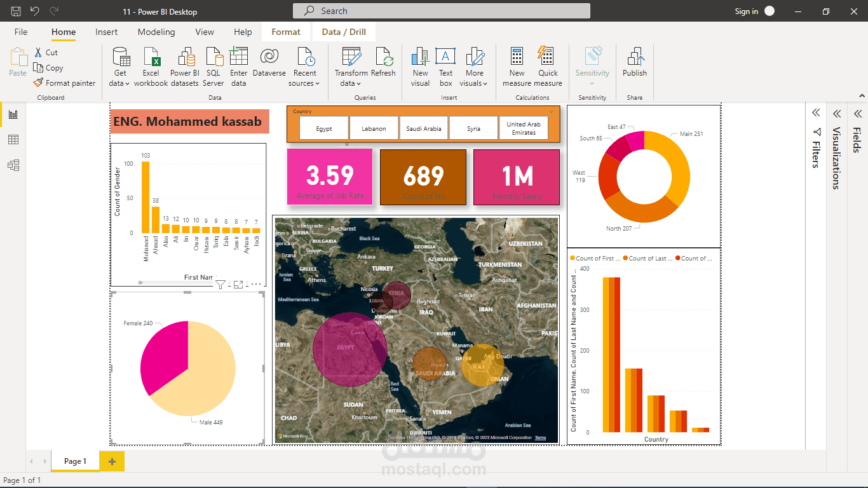Open Excel workbook import

coord(151,57)
